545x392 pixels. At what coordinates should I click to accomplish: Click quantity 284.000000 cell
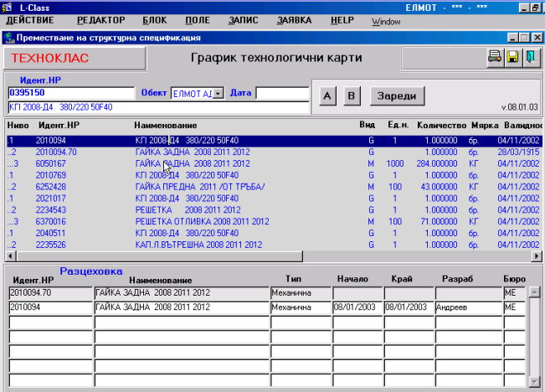436,163
